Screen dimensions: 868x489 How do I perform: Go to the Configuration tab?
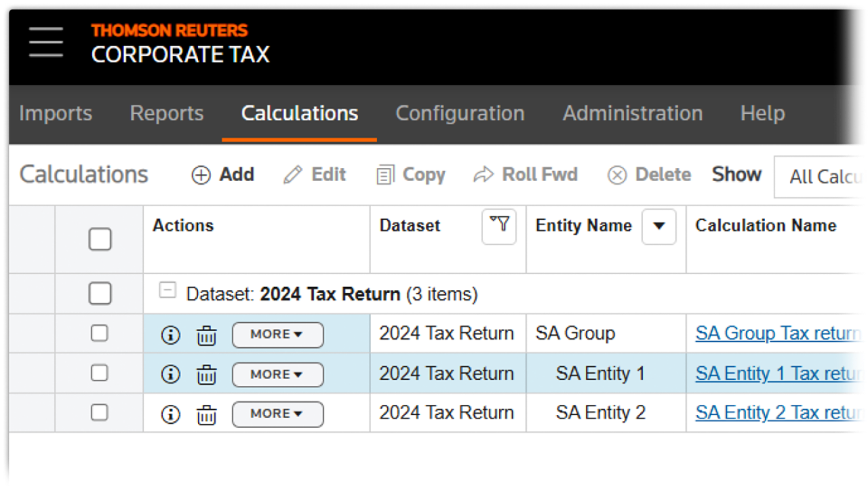click(460, 113)
